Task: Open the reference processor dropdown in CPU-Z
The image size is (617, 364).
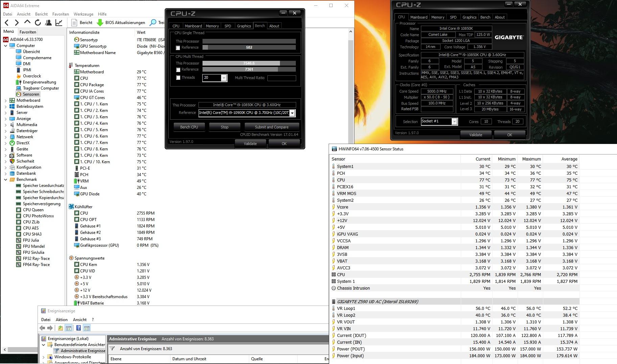Action: point(292,113)
